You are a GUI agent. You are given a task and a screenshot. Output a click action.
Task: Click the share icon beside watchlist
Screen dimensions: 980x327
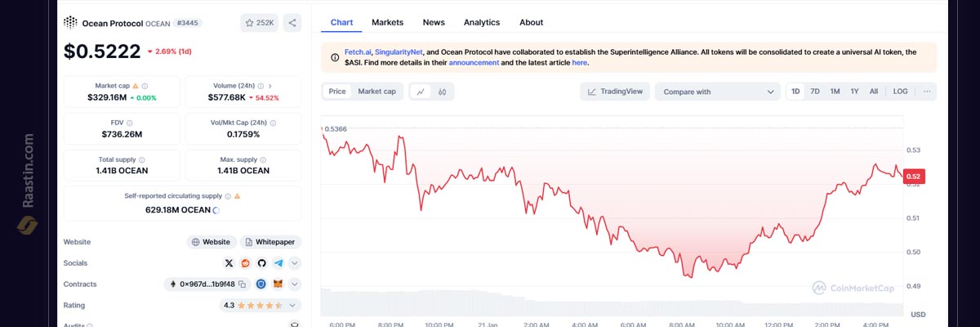pos(292,23)
